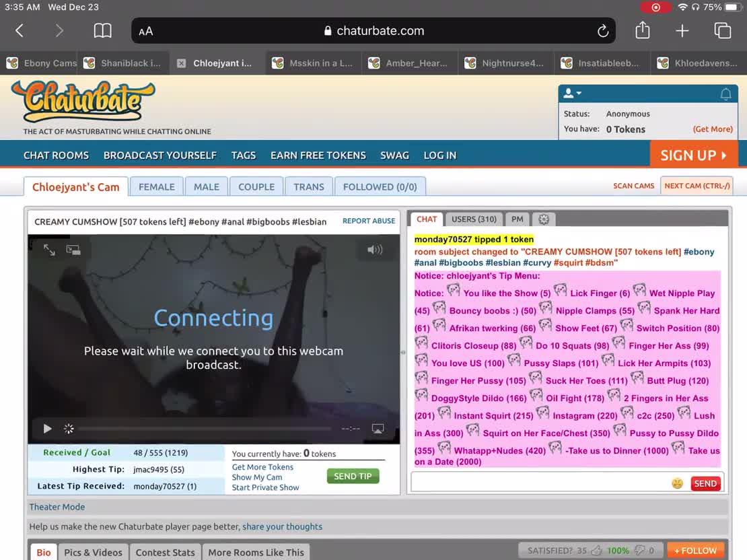Screen dimensions: 747x560
Task: Click the green SEND TIP button
Action: (x=353, y=476)
